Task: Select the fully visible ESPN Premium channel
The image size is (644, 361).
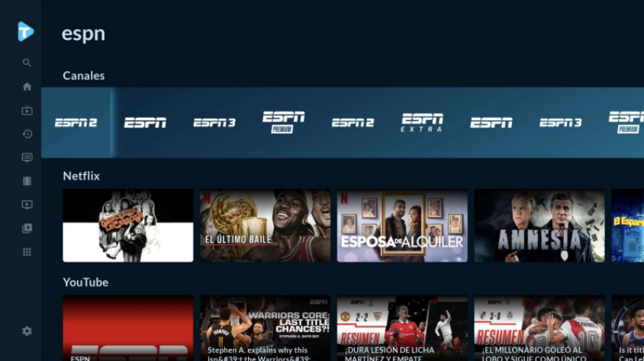Action: click(x=283, y=122)
